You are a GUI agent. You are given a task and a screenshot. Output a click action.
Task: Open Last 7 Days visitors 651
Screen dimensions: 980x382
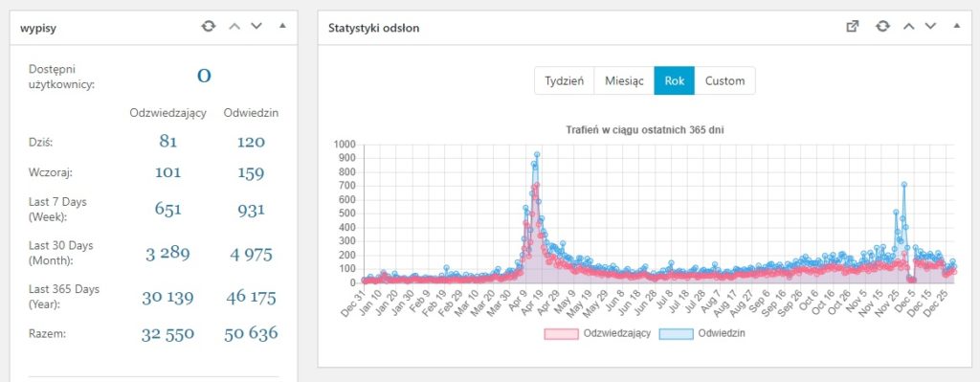(168, 208)
